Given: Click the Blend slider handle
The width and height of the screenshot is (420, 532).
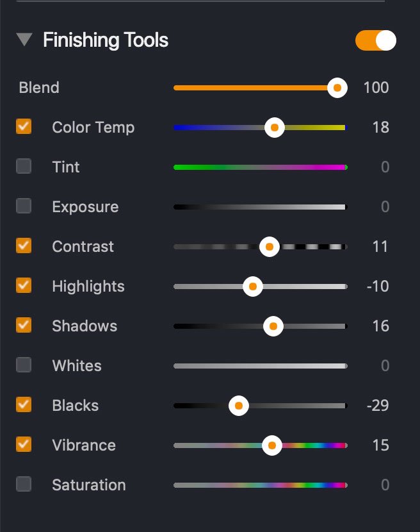Looking at the screenshot, I should point(337,88).
